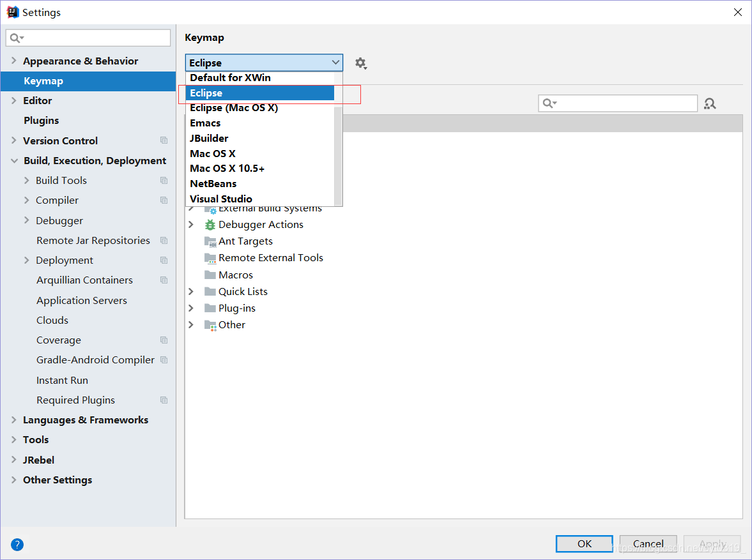
Task: Expand the Other Settings section
Action: (x=13, y=480)
